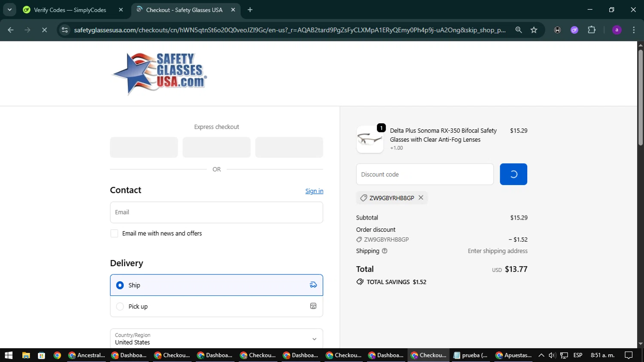Click the middle express checkout button
This screenshot has height=362, width=644.
click(x=216, y=147)
